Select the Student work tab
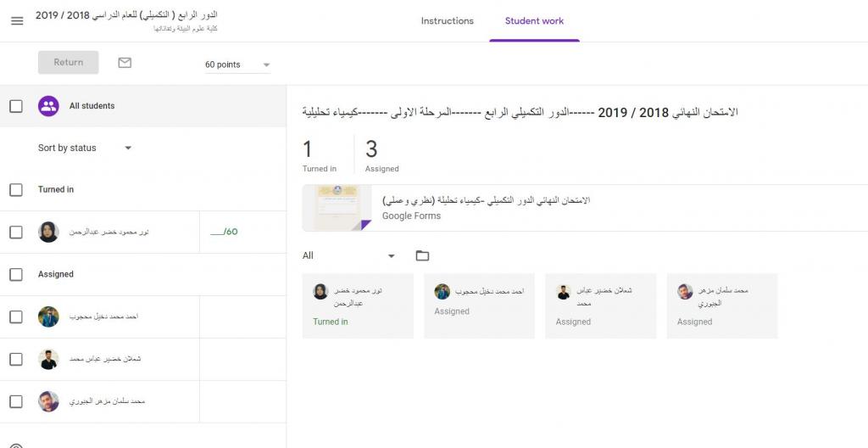 [x=534, y=21]
